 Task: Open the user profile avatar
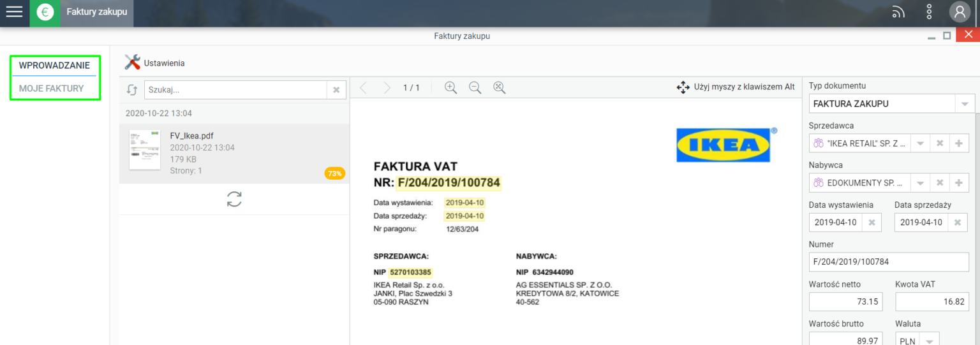click(x=960, y=12)
